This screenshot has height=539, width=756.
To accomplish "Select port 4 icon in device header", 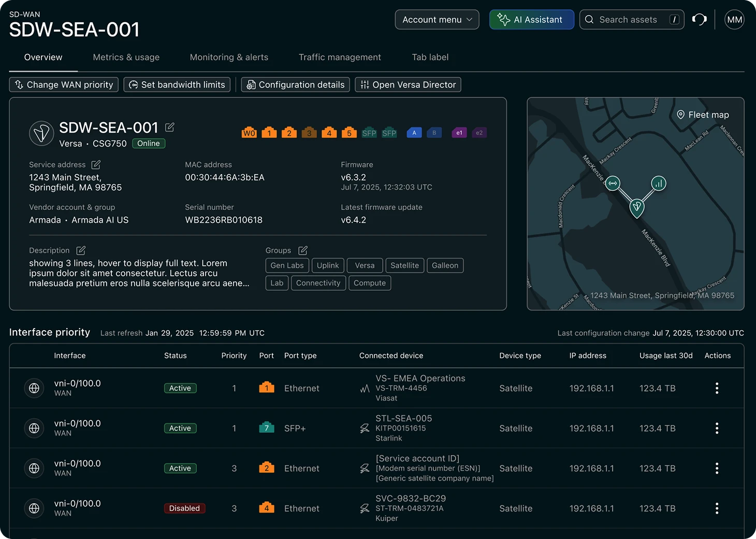I will (329, 133).
